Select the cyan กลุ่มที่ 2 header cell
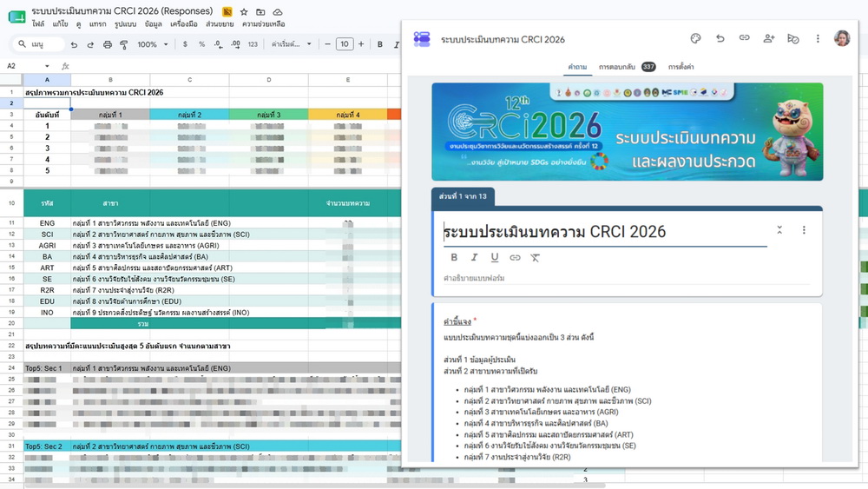The width and height of the screenshot is (868, 489). [x=189, y=115]
